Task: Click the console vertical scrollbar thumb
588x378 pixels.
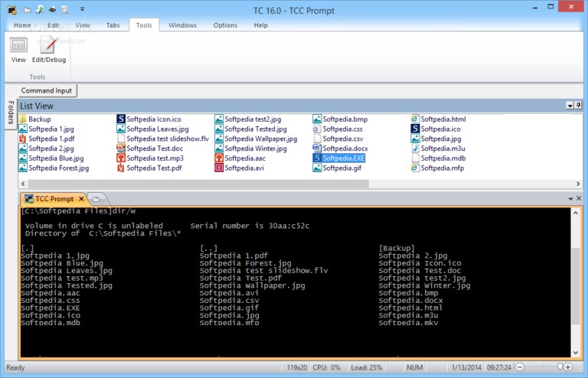Action: [x=576, y=286]
